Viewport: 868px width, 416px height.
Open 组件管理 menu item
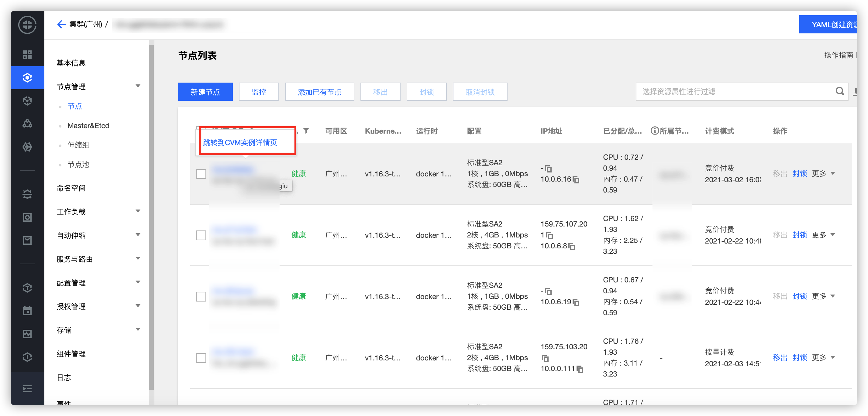pyautogui.click(x=71, y=354)
